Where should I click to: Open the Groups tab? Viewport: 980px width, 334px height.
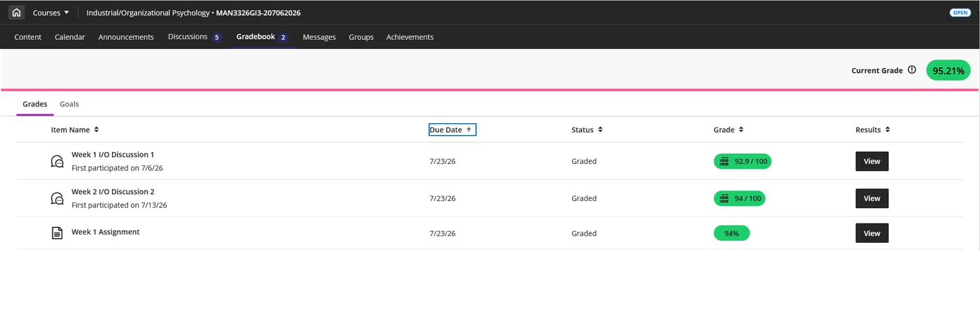[x=361, y=37]
